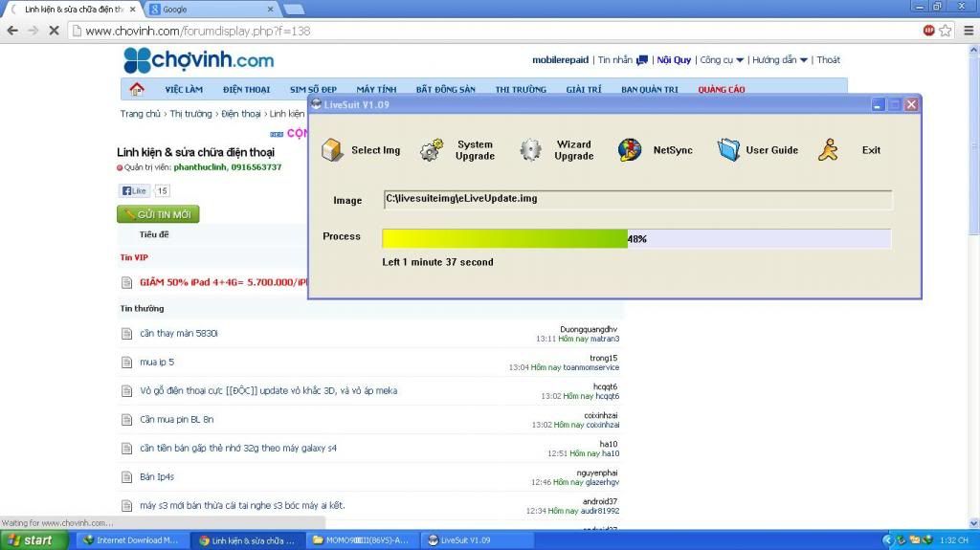Screen dimensions: 980x550
Task: Open the 'máy s3 mới bán thừa cái tai nghe' thread
Action: click(242, 506)
